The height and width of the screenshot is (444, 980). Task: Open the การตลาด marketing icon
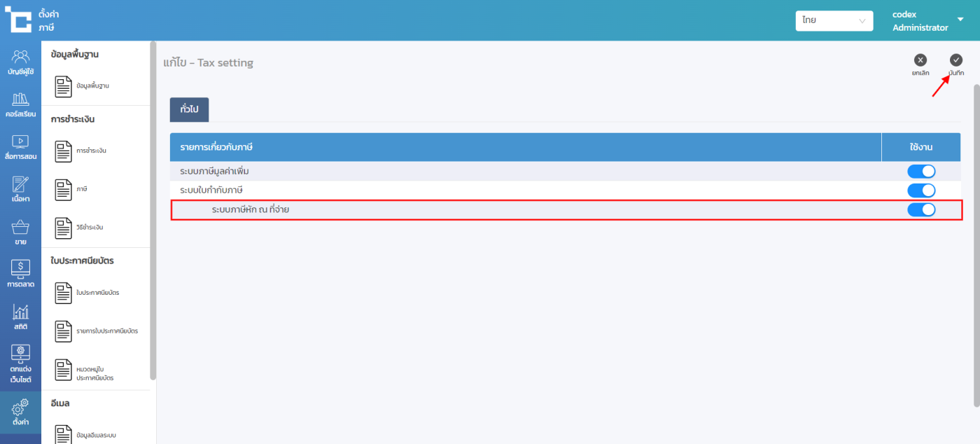(20, 275)
